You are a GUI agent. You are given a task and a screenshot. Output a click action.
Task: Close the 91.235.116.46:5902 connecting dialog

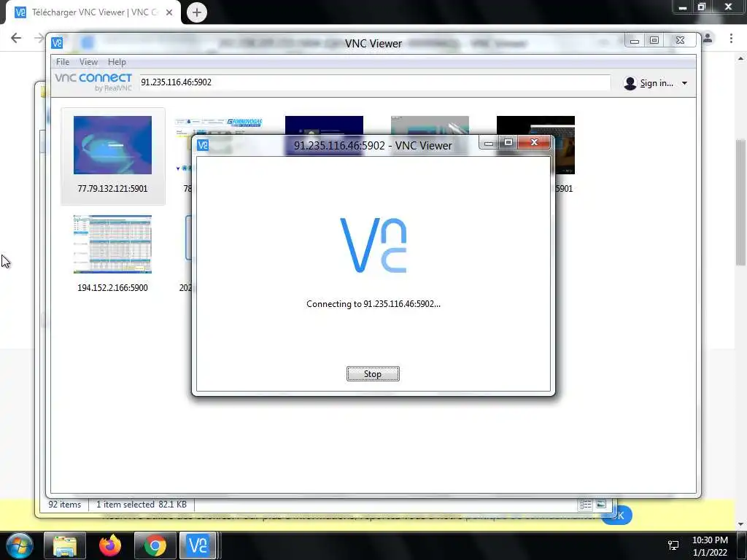pyautogui.click(x=534, y=142)
